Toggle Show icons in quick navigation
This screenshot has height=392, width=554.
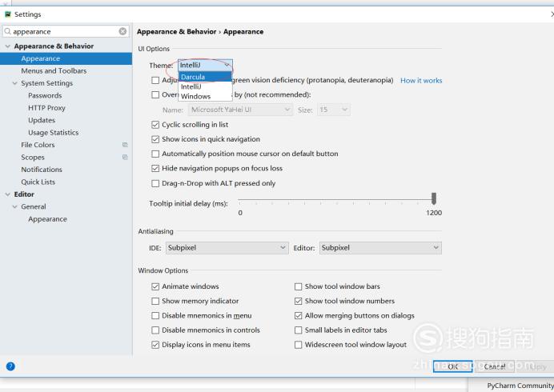coord(155,139)
